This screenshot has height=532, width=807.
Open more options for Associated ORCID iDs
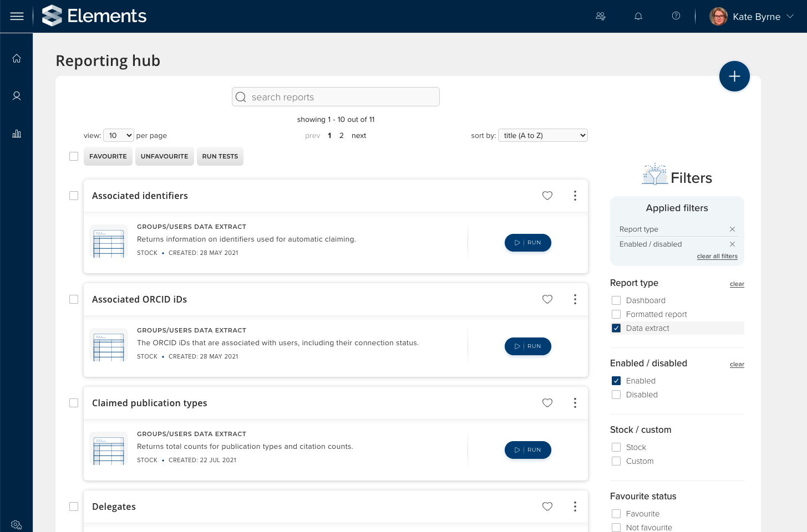(575, 299)
